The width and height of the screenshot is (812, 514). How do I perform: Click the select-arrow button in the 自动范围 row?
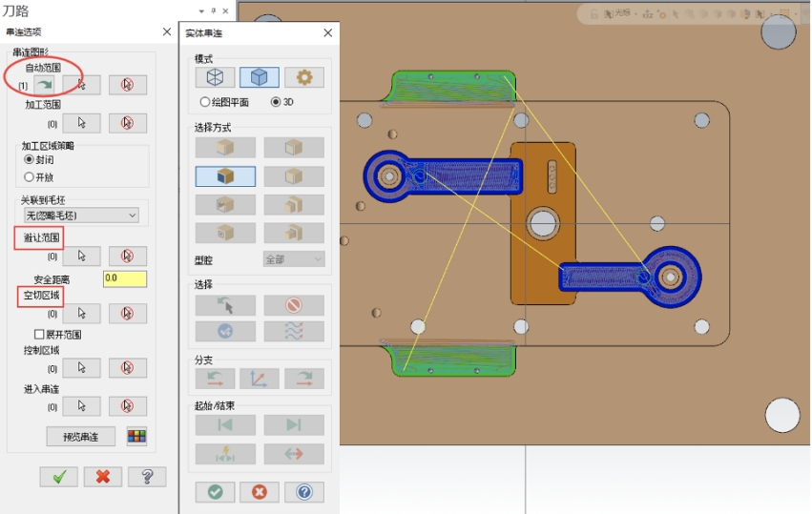(81, 85)
